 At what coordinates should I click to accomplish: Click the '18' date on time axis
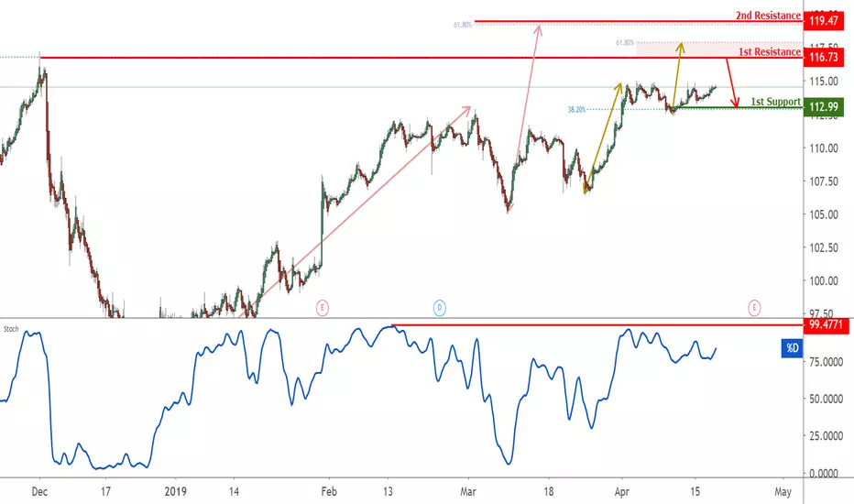pos(549,491)
